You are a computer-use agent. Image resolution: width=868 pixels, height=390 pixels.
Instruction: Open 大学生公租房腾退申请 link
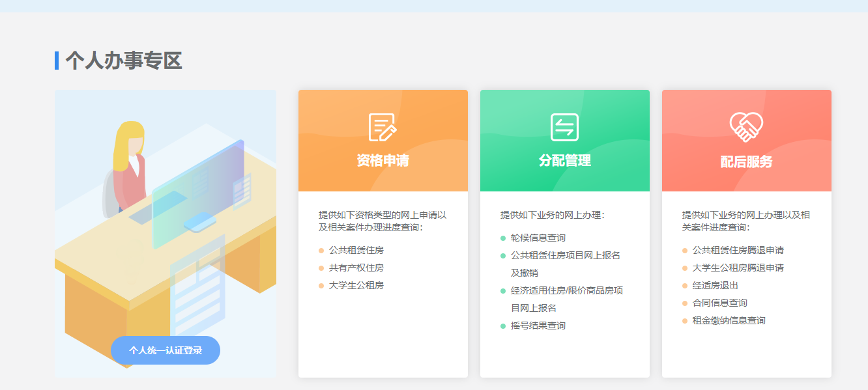point(738,268)
